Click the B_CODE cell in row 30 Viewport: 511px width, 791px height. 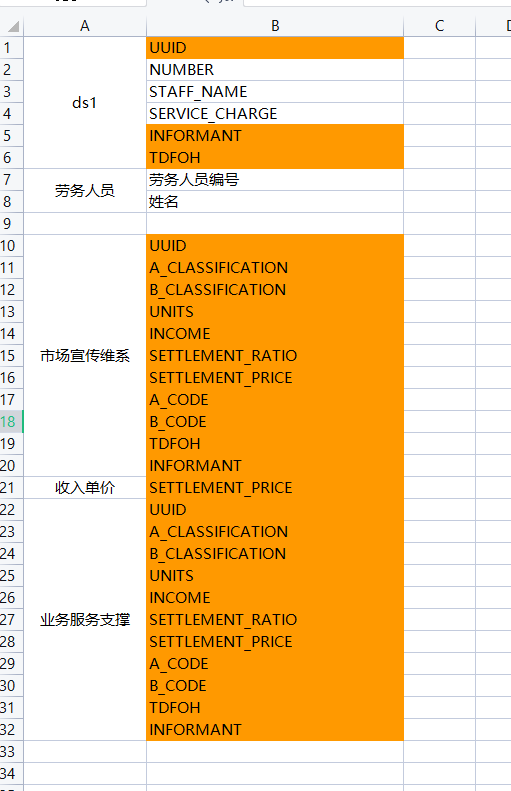tap(275, 686)
